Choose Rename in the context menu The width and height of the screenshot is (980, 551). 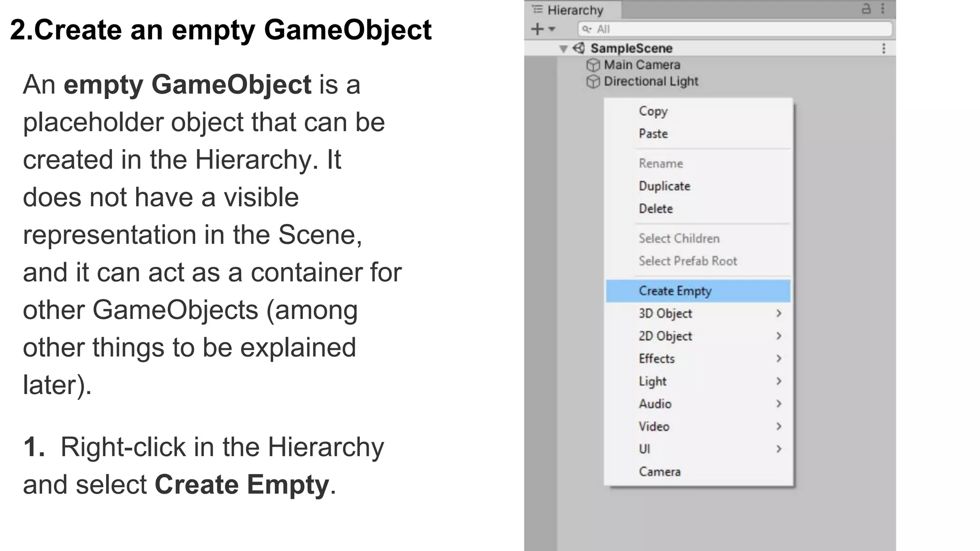coord(699,163)
